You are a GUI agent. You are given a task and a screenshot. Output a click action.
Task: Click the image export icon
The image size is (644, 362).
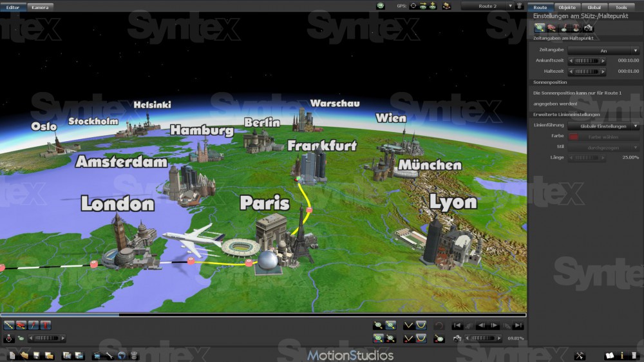click(67, 356)
